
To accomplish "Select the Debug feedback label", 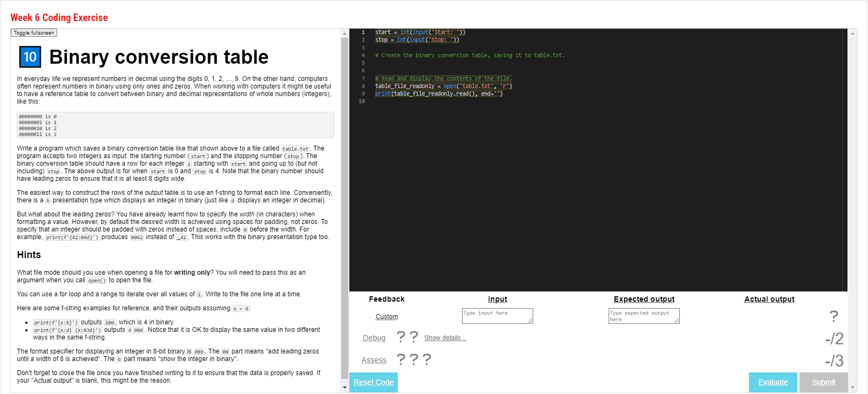I will (x=374, y=338).
